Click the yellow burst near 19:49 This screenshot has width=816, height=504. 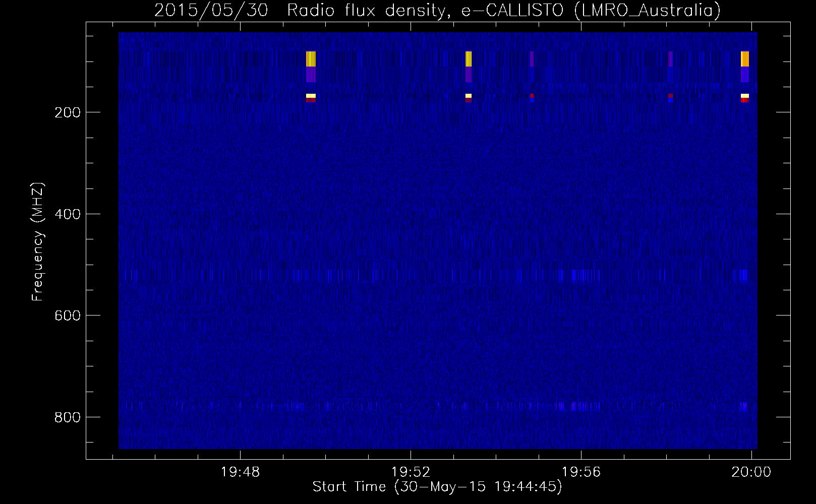coord(311,59)
